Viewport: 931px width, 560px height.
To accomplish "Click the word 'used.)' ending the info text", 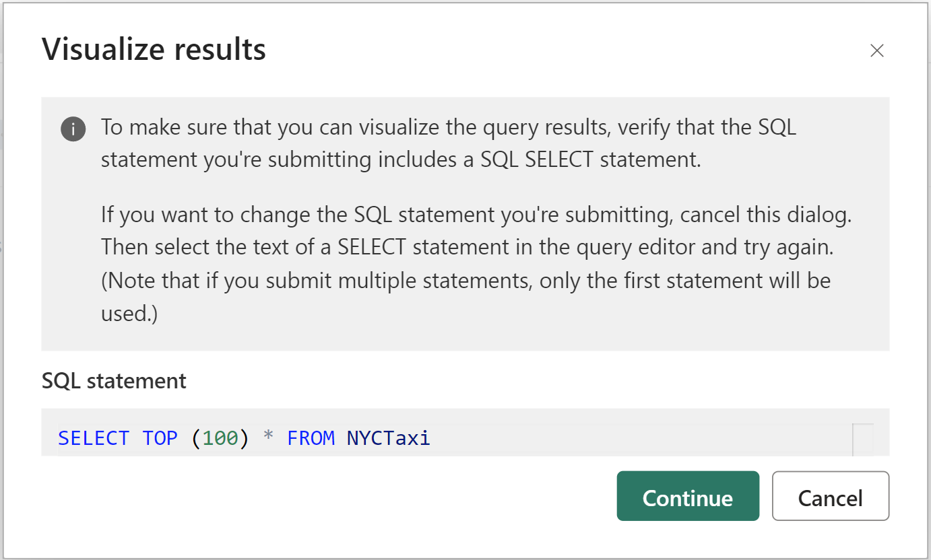I will [x=129, y=313].
